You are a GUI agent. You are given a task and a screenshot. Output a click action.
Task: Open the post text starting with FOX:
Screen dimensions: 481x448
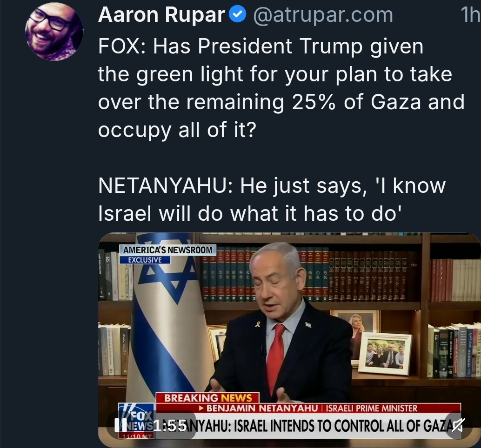click(281, 88)
